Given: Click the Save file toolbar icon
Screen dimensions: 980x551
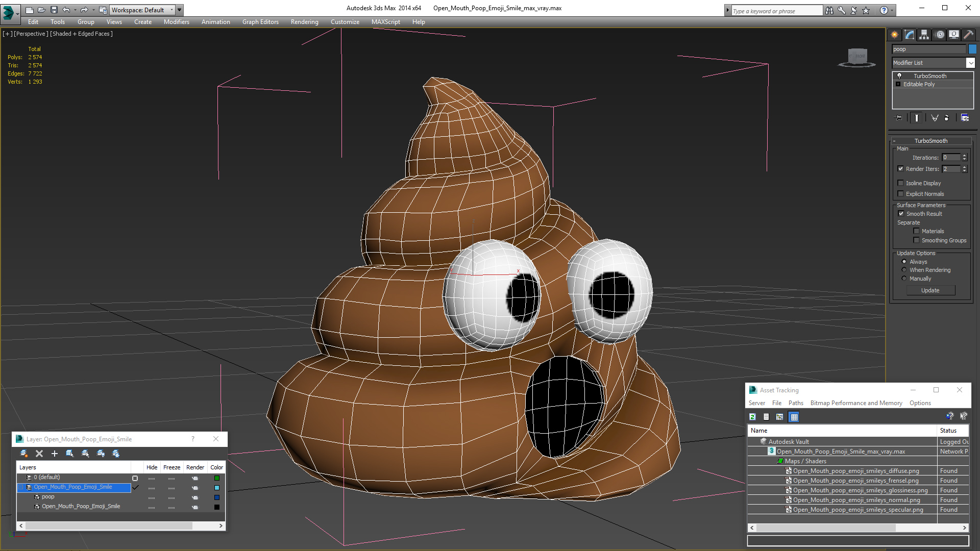Looking at the screenshot, I should point(54,10).
